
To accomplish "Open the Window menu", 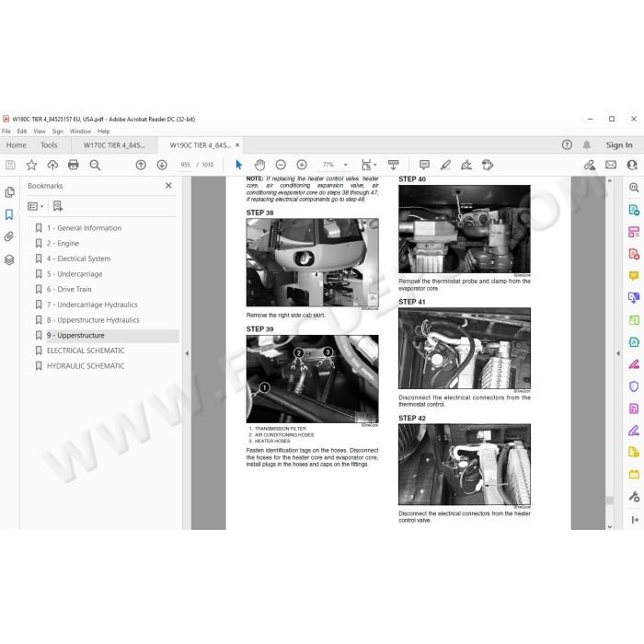I will tap(80, 132).
